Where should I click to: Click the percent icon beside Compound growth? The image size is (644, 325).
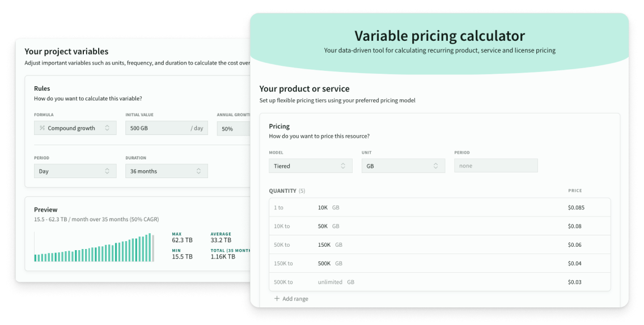click(42, 128)
